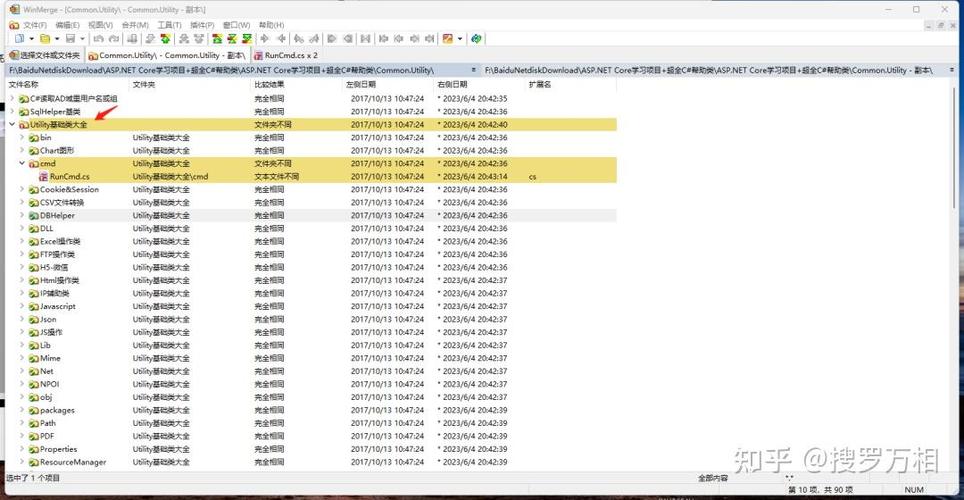Open the 编辑(E) menu
The height and width of the screenshot is (500, 964).
pyautogui.click(x=67, y=25)
